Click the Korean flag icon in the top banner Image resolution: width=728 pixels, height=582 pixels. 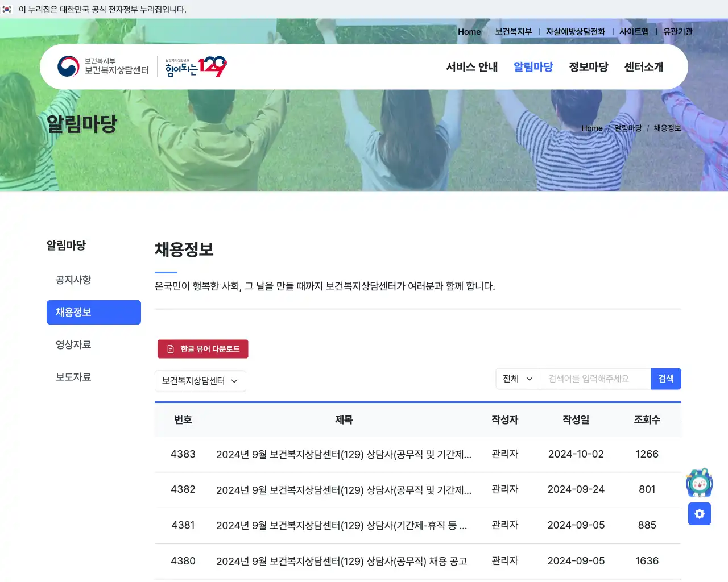tap(8, 9)
